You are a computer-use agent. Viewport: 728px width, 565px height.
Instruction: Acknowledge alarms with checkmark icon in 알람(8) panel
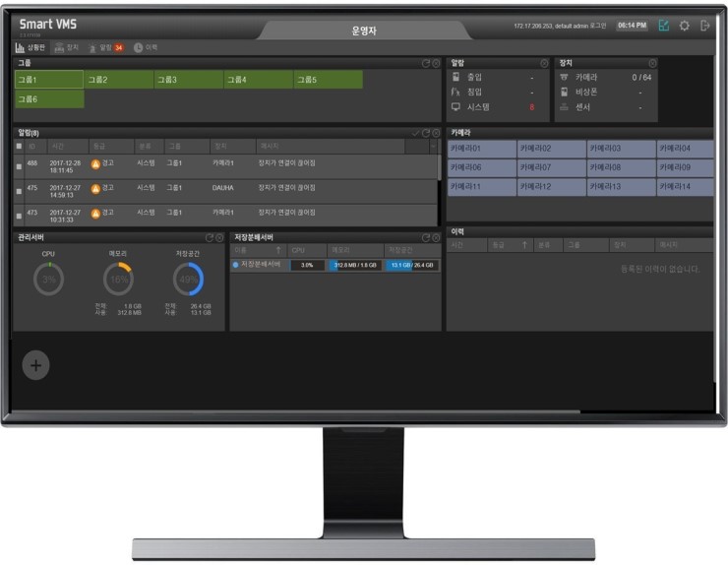tap(415, 133)
